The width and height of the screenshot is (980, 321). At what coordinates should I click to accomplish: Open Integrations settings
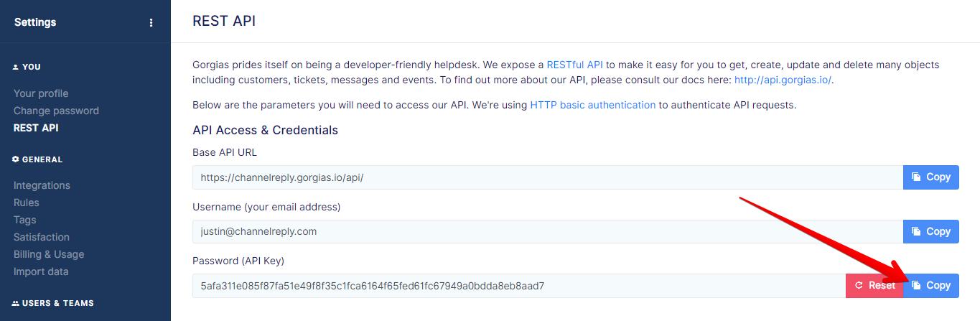point(42,185)
